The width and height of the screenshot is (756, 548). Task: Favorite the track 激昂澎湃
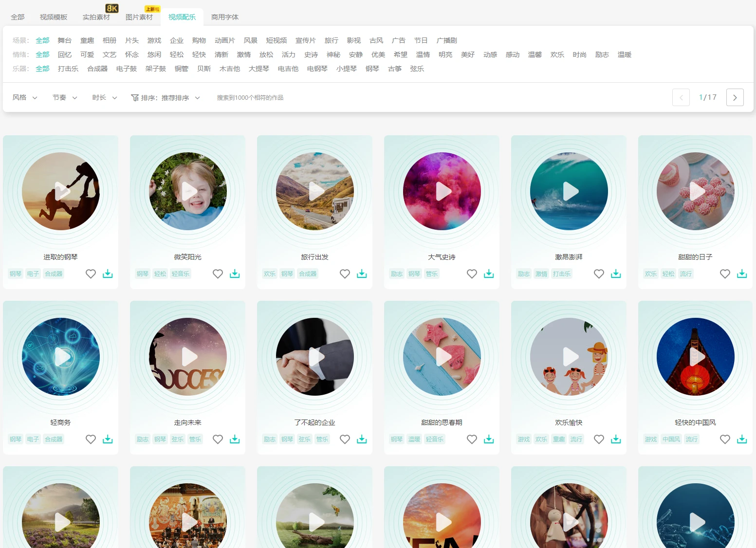(599, 274)
